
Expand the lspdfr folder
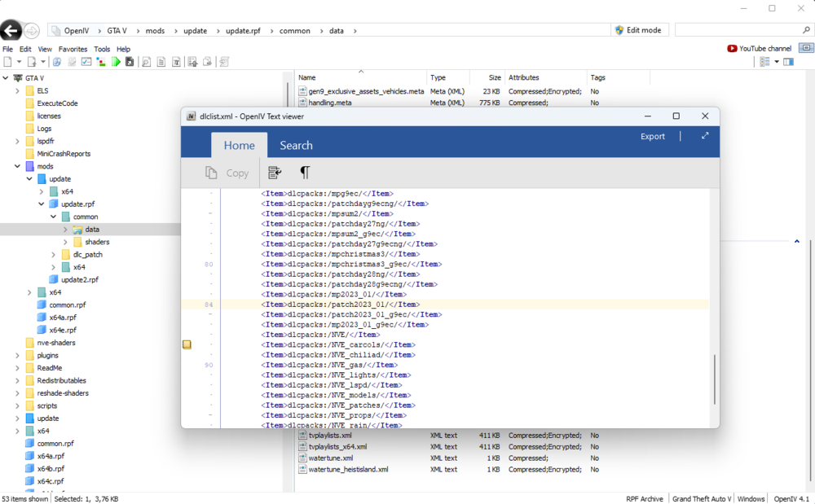(17, 141)
